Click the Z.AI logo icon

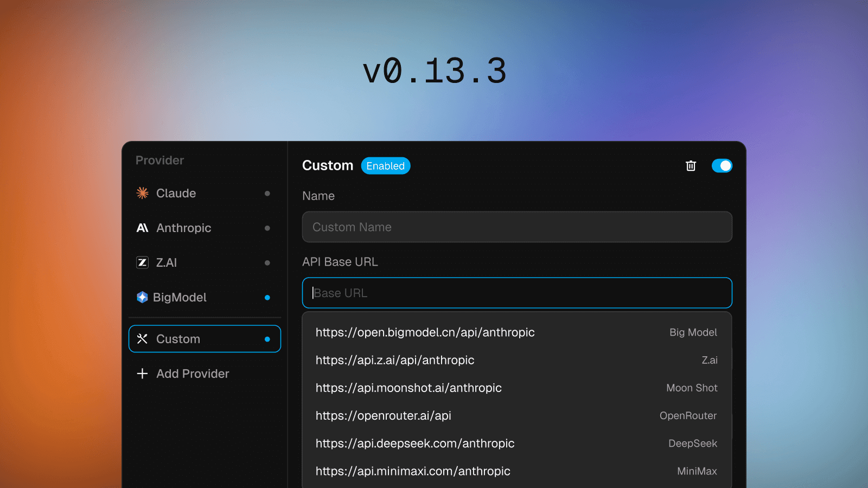tap(142, 262)
